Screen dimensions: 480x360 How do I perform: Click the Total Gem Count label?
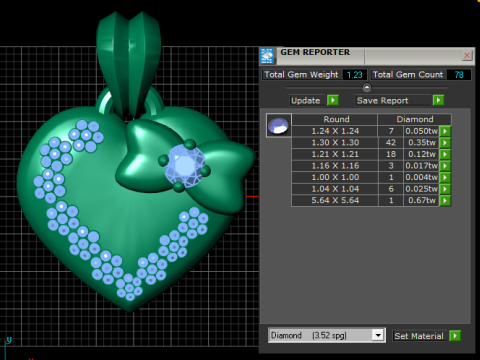[408, 75]
